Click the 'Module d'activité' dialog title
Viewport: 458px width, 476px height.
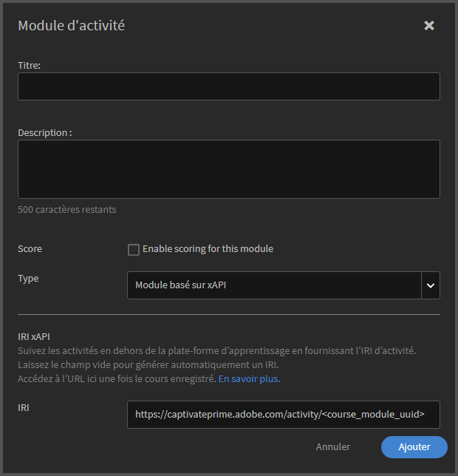click(x=71, y=26)
